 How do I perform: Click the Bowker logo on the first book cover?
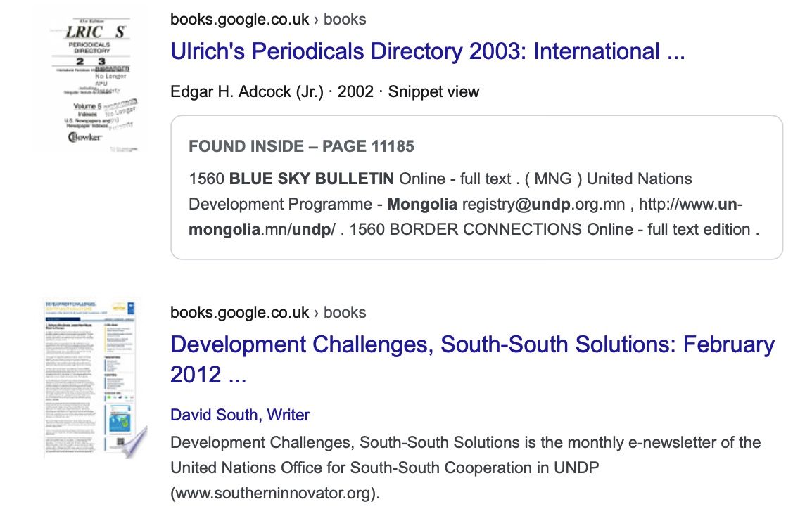point(85,136)
